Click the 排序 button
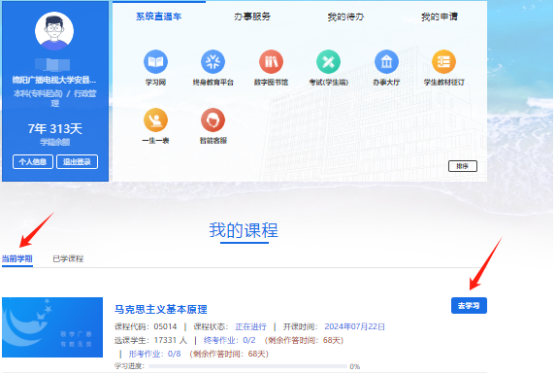Screen dimensions: 557x375 (x=463, y=166)
